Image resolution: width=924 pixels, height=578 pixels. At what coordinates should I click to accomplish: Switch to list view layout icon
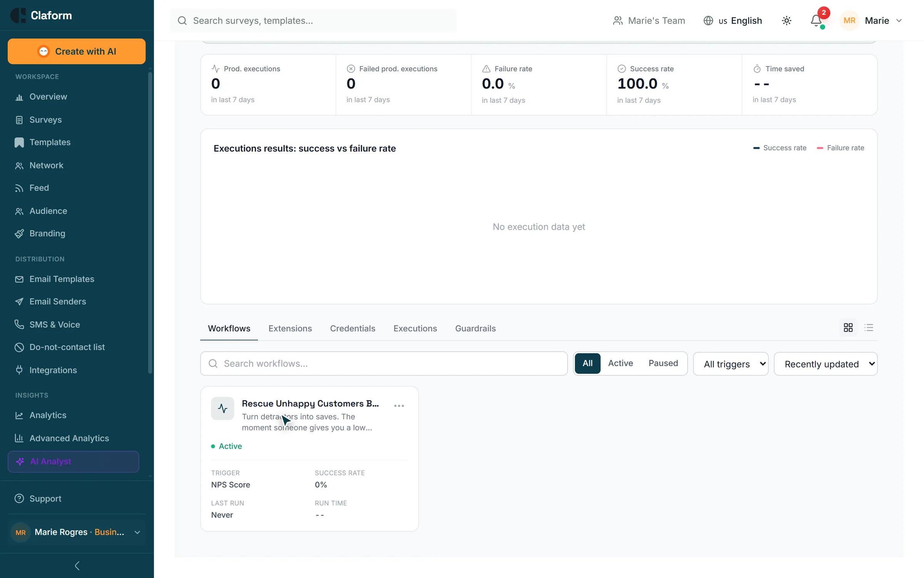click(x=869, y=328)
